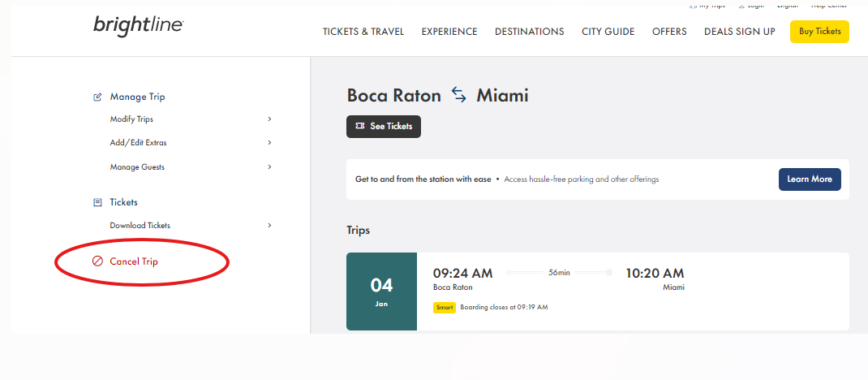Screen dimensions: 868x380
Task: Click the red Cancel Trip prohibition icon
Action: 97,261
